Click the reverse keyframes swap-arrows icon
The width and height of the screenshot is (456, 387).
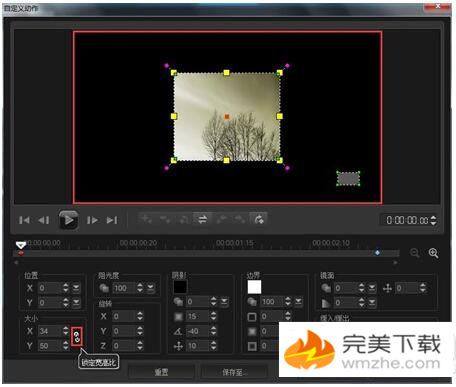coord(202,219)
